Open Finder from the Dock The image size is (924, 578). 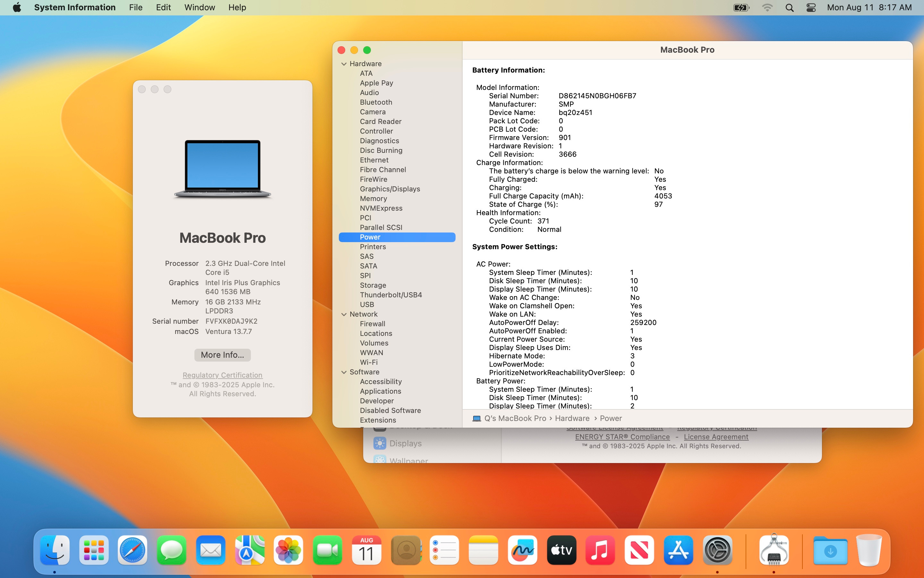click(55, 550)
